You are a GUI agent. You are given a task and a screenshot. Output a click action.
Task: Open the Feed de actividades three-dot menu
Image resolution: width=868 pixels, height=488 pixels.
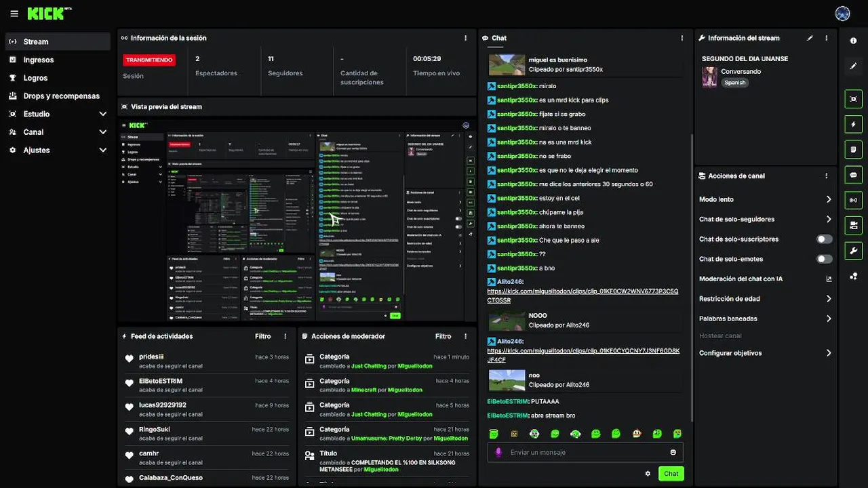(285, 336)
